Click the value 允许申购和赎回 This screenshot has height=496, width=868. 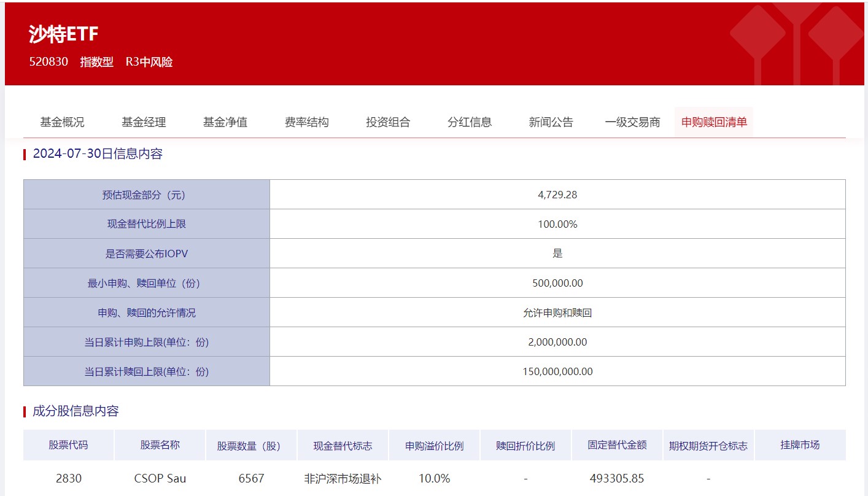coord(557,312)
